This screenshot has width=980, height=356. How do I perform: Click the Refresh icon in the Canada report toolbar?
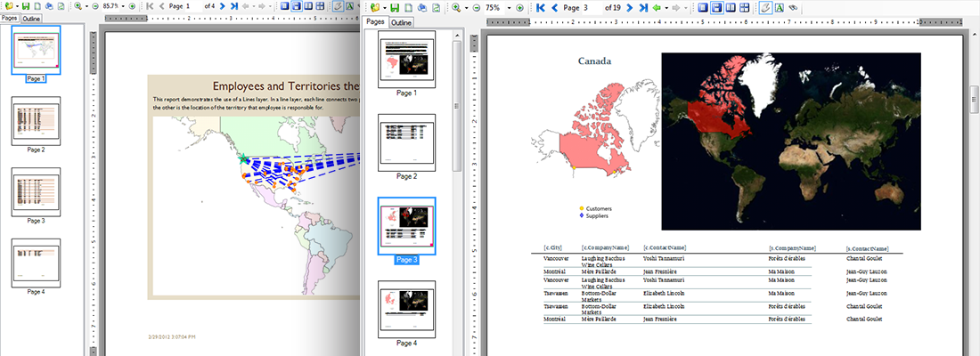coord(437,7)
